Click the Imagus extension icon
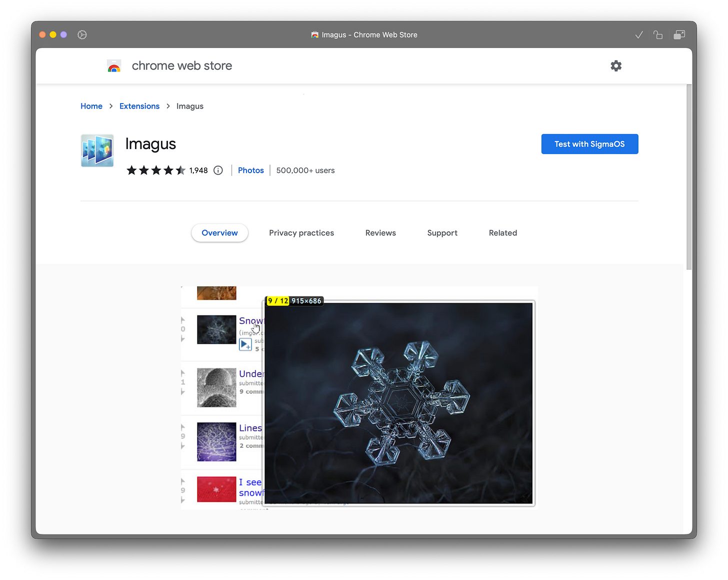Viewport: 728px width, 580px height. coord(97,150)
